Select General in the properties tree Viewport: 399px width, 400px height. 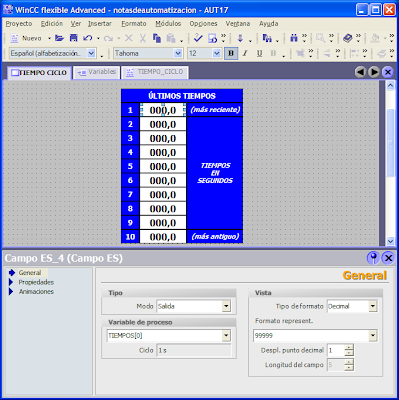pos(30,273)
